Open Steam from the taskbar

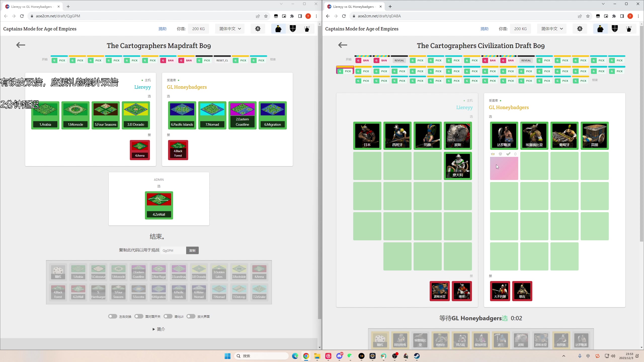417,356
